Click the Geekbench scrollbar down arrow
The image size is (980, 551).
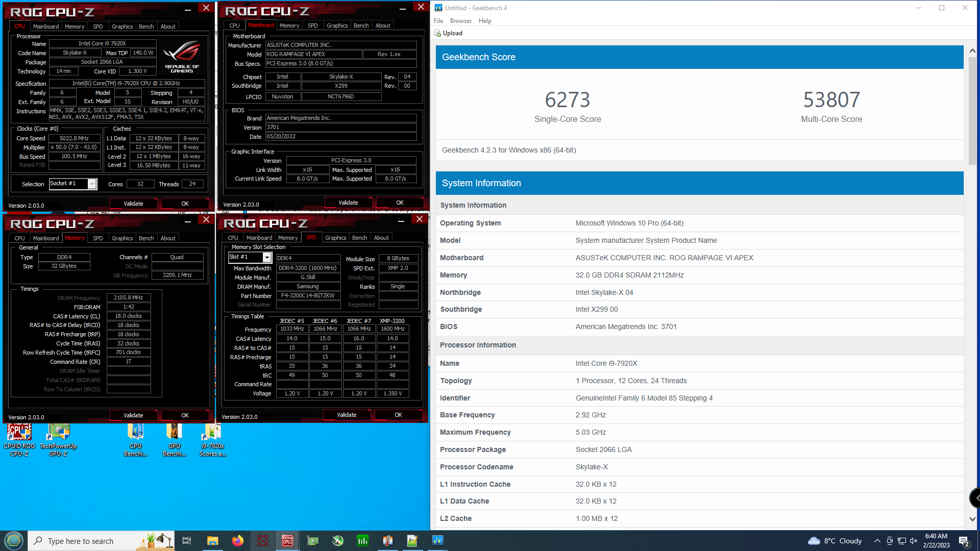(x=972, y=519)
